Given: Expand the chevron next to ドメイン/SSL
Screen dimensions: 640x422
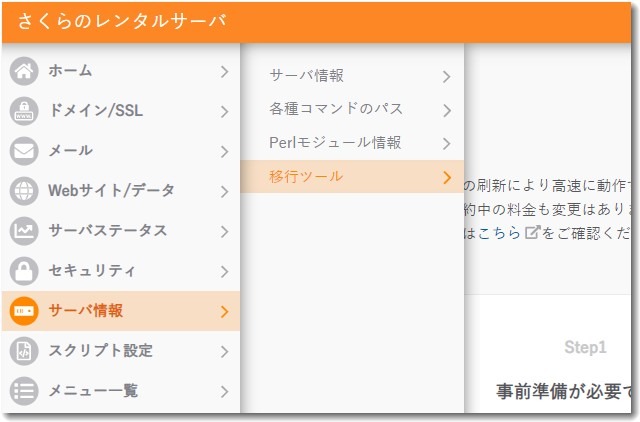Looking at the screenshot, I should pyautogui.click(x=224, y=111).
